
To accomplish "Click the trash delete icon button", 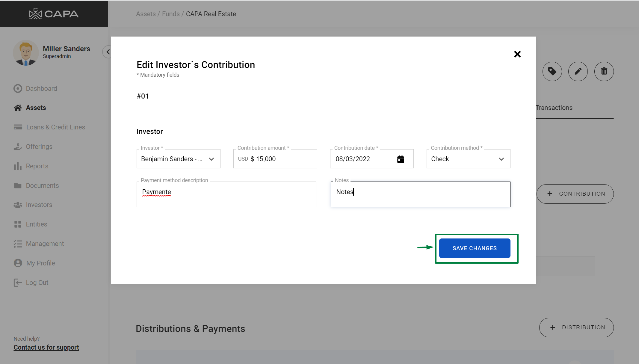I will [x=604, y=71].
